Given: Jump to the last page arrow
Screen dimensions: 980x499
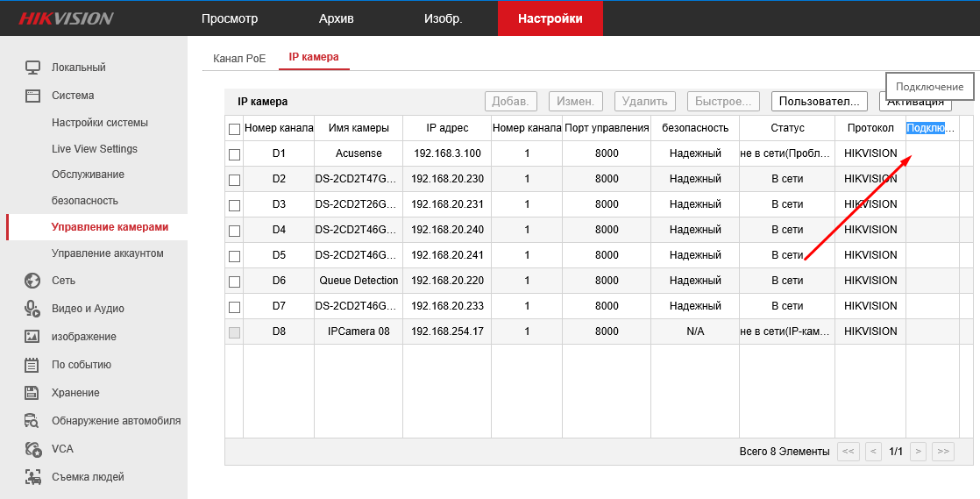Looking at the screenshot, I should [942, 452].
